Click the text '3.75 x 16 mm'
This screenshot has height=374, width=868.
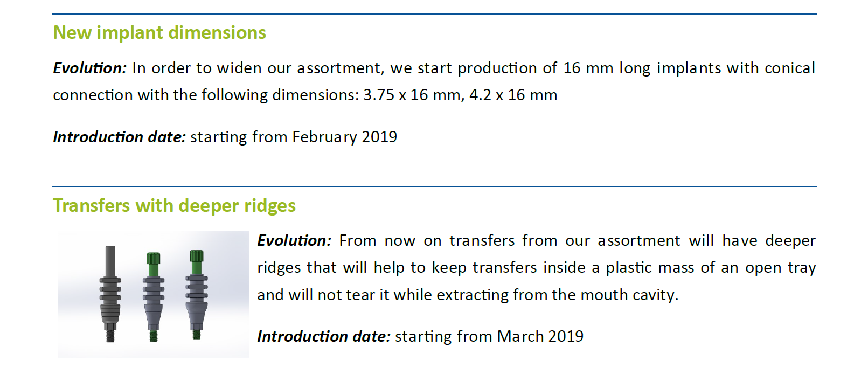click(x=412, y=95)
